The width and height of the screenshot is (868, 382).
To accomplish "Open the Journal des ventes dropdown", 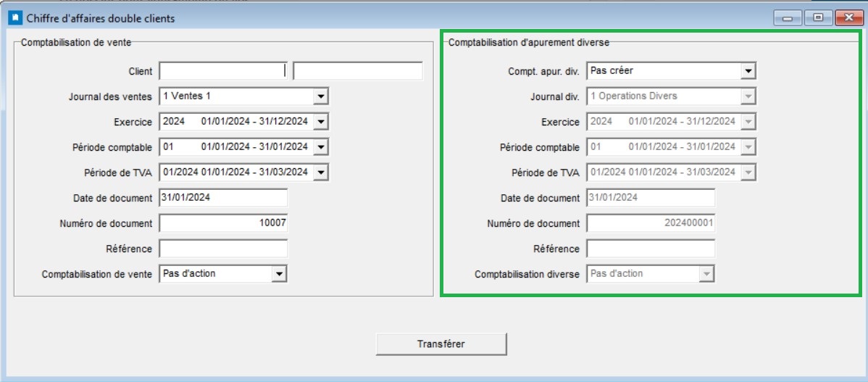I will click(x=320, y=96).
